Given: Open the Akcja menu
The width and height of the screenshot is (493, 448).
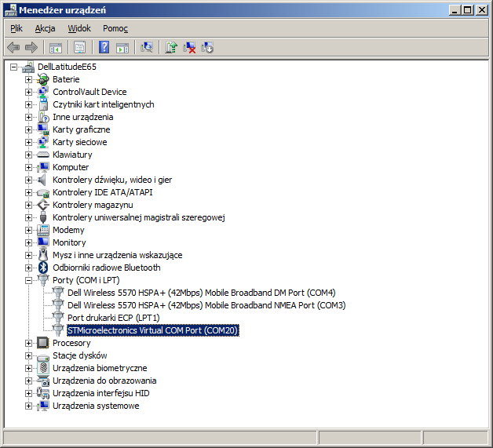Looking at the screenshot, I should coord(45,28).
